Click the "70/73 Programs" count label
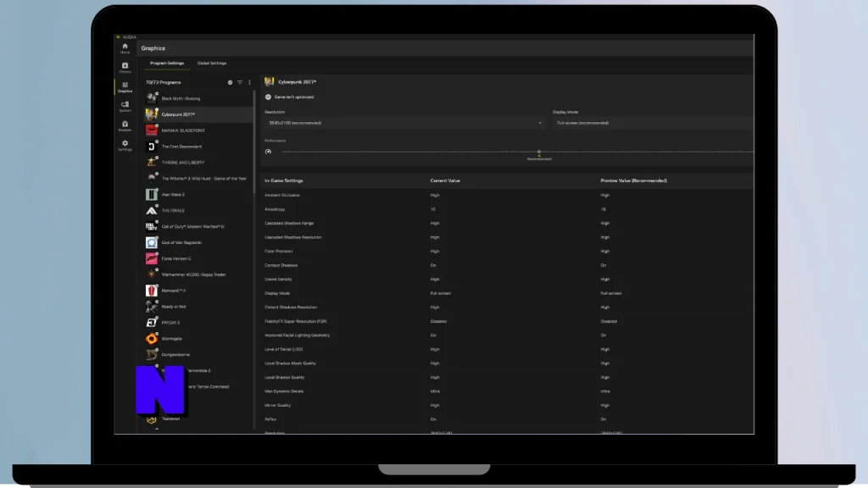This screenshot has width=868, height=488. (x=164, y=82)
